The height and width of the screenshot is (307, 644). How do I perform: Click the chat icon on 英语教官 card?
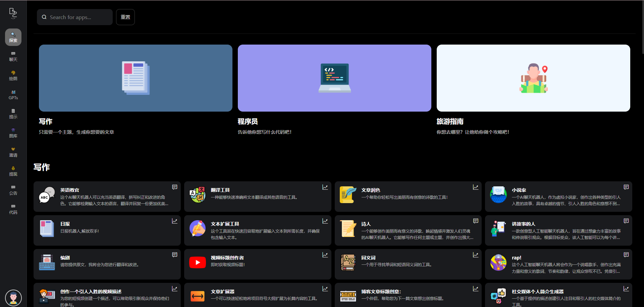[x=174, y=187]
